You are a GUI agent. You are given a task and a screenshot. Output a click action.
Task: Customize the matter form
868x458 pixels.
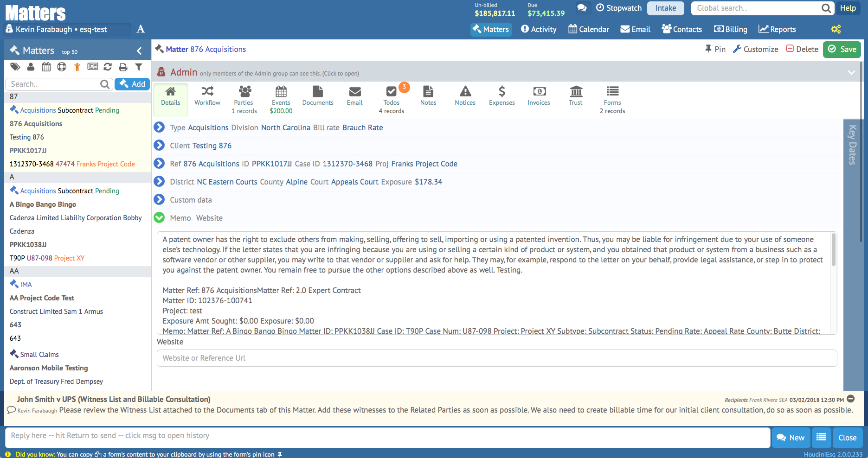755,49
